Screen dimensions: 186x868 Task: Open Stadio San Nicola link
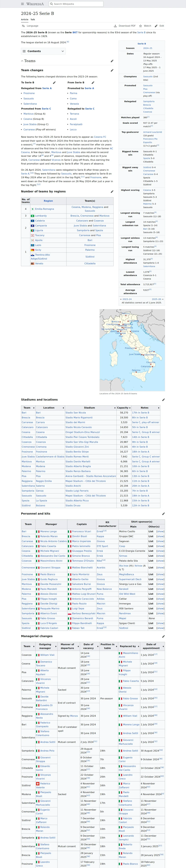[x=76, y=413]
